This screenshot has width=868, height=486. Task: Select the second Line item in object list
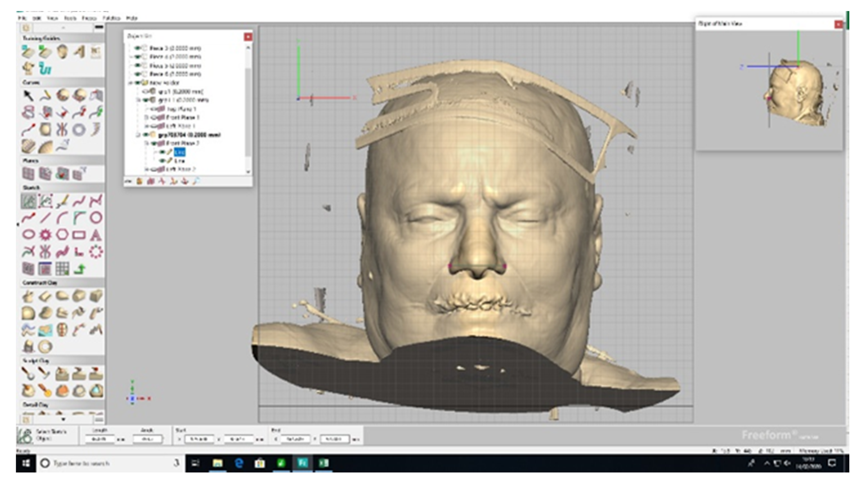click(179, 161)
